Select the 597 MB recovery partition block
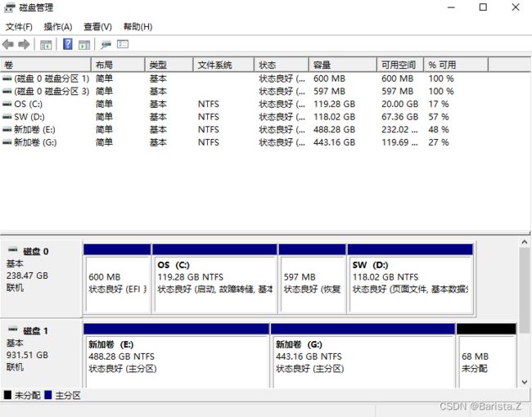 point(313,279)
